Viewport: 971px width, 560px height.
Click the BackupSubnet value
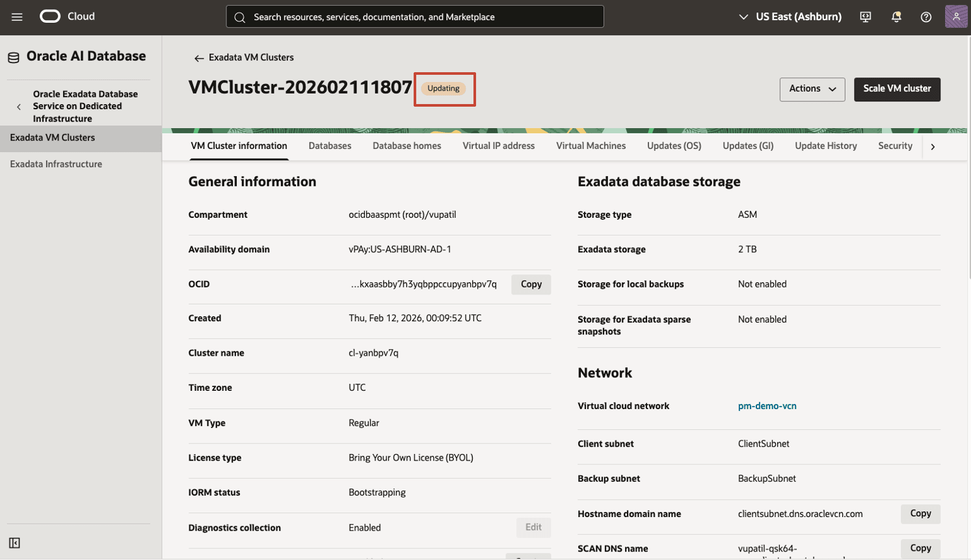point(767,479)
